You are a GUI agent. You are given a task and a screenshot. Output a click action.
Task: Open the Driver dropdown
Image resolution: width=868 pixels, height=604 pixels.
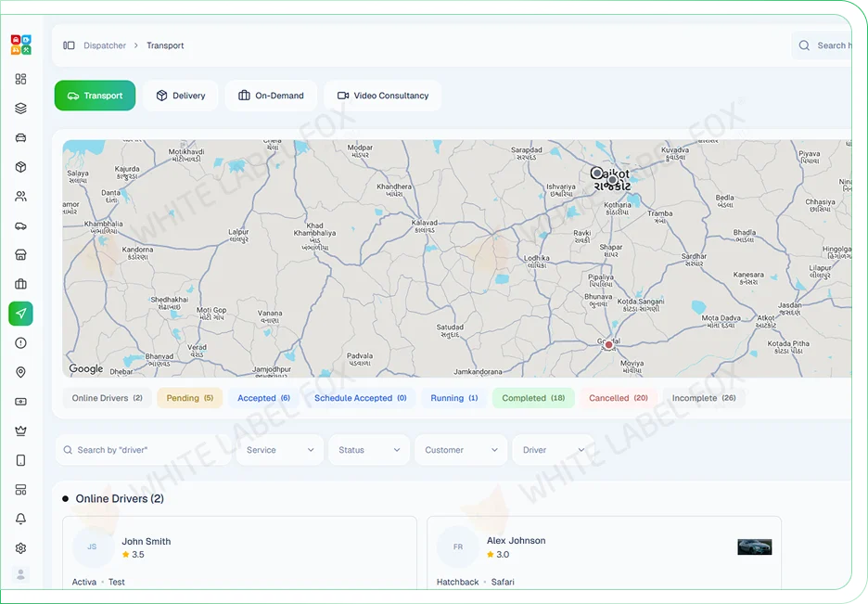(x=553, y=450)
